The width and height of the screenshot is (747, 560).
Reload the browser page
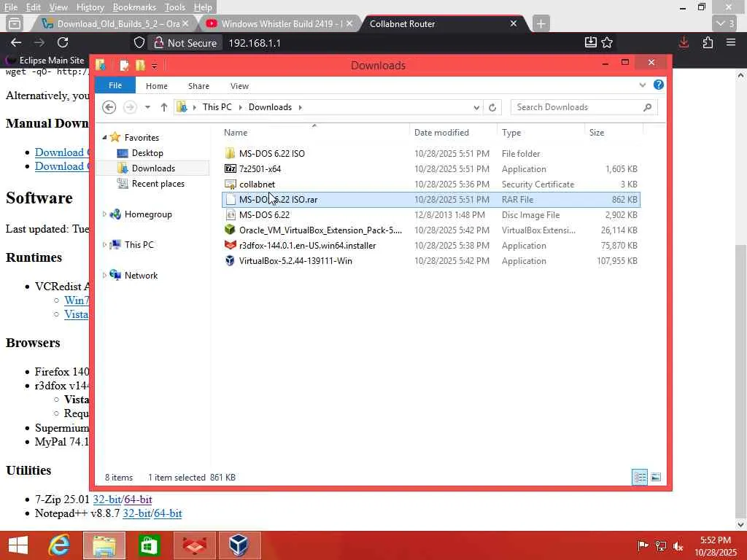pyautogui.click(x=63, y=42)
